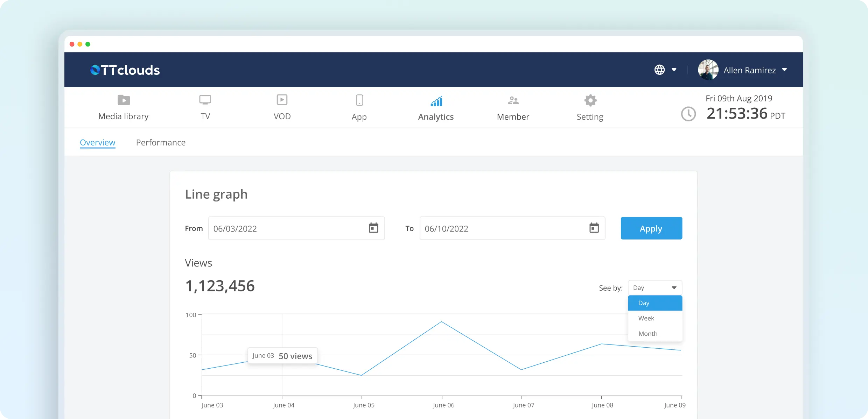Screen dimensions: 868x419
Task: Switch to the Overview tab
Action: point(97,142)
